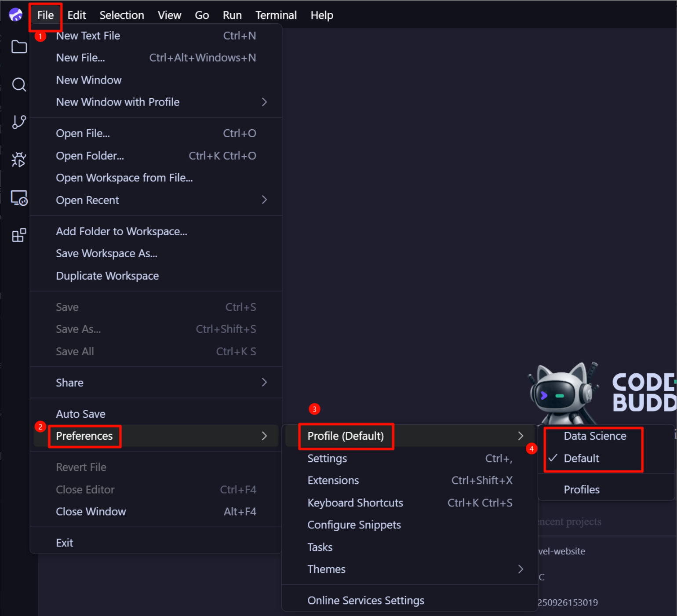Open the Edit menu
677x616 pixels.
(76, 15)
